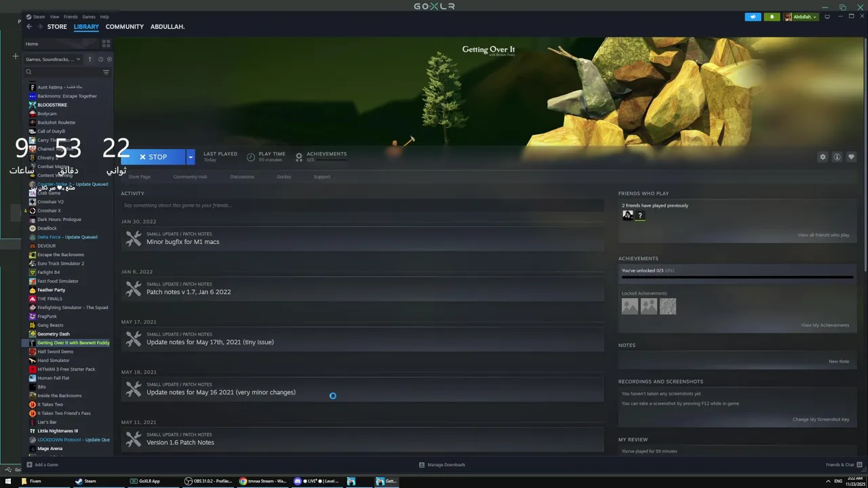This screenshot has height=488, width=868.
Task: Click the Windows Start button
Action: (x=8, y=481)
